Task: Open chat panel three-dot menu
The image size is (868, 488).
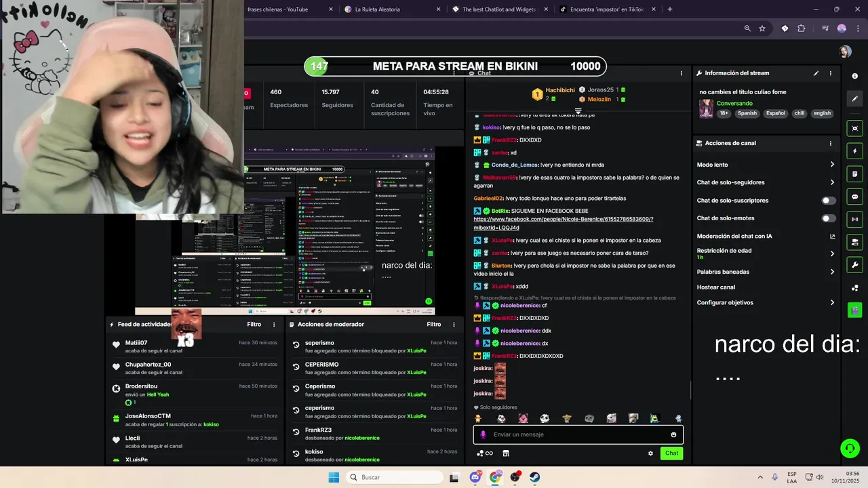Action: pos(682,73)
